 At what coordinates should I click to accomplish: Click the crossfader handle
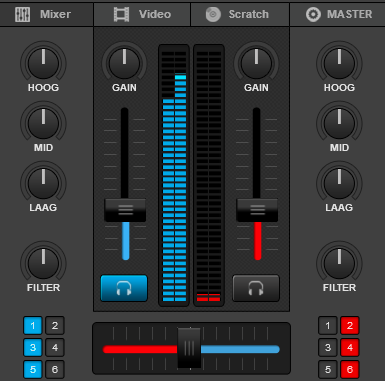[x=189, y=348]
